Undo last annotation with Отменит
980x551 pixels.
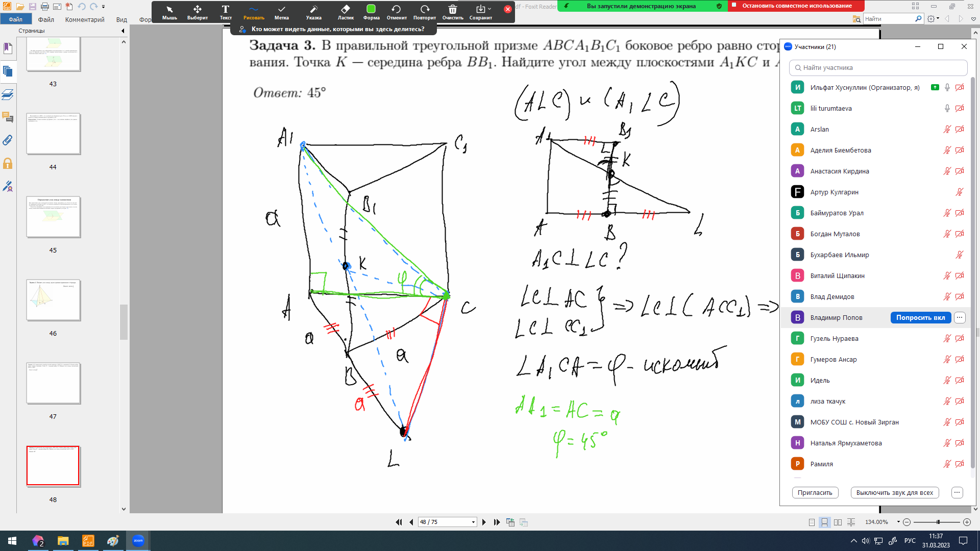pyautogui.click(x=396, y=12)
